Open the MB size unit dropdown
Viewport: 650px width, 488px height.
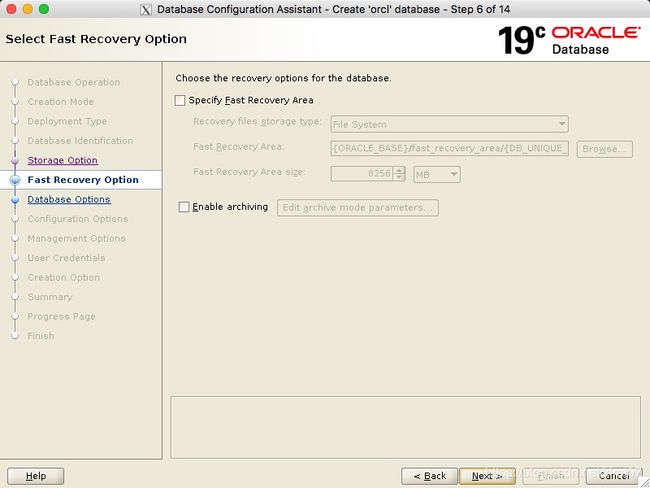click(x=437, y=174)
